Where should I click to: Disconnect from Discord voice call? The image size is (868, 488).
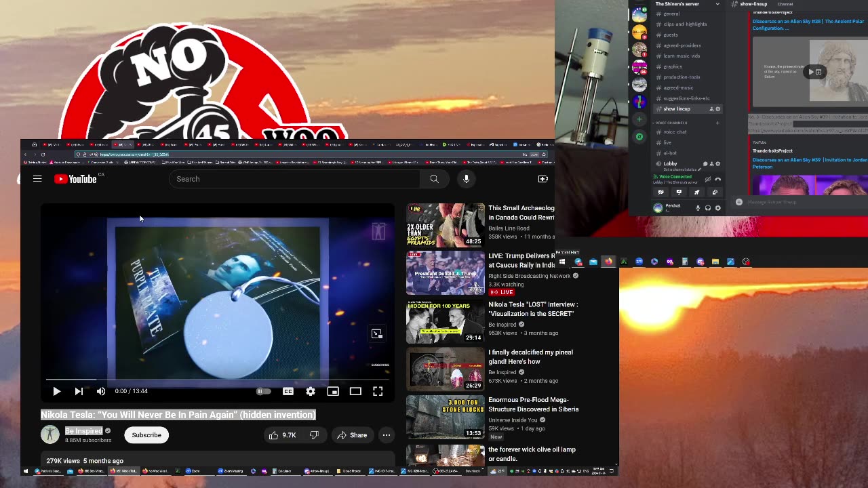[x=718, y=180]
